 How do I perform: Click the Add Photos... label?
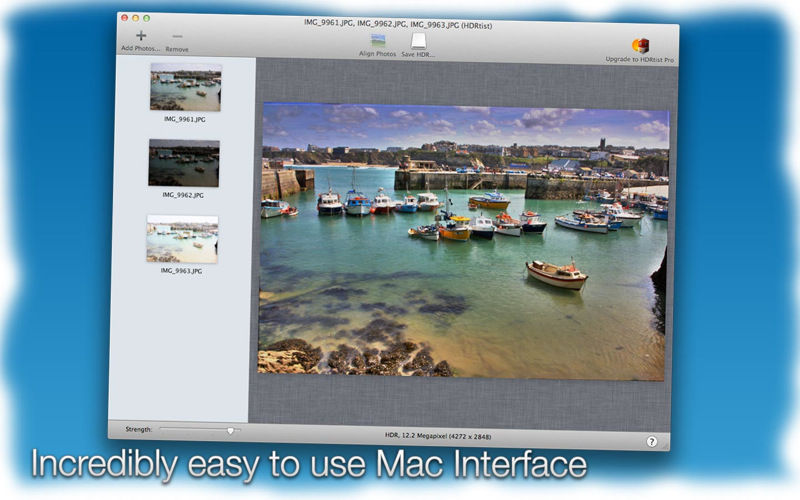point(141,48)
